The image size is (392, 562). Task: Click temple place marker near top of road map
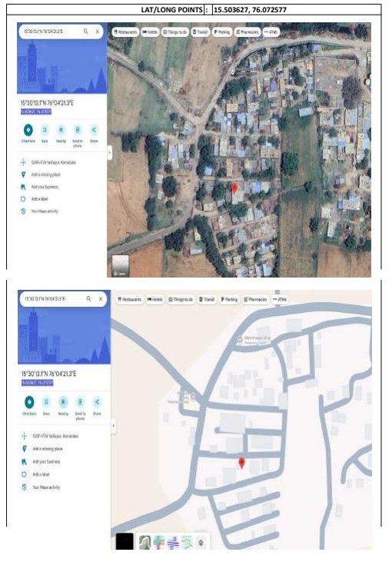(240, 339)
